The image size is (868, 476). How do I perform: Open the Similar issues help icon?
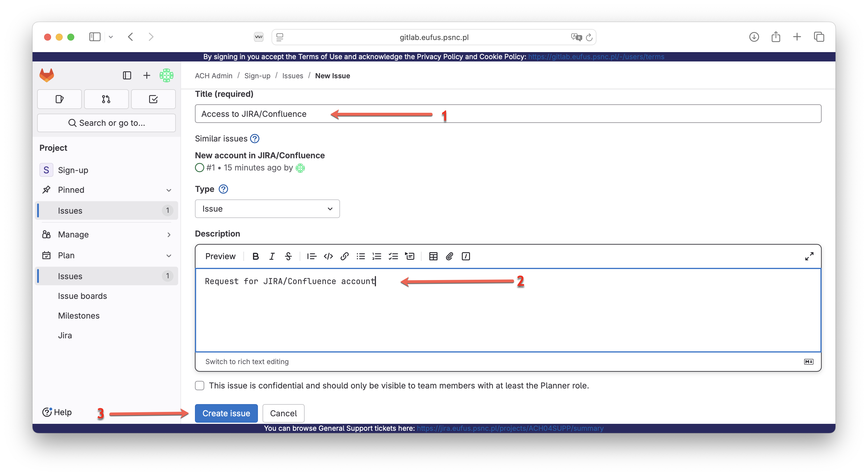(x=255, y=139)
